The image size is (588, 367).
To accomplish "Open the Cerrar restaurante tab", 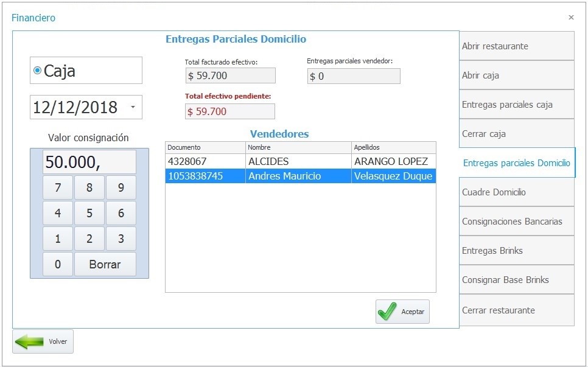I will [516, 310].
